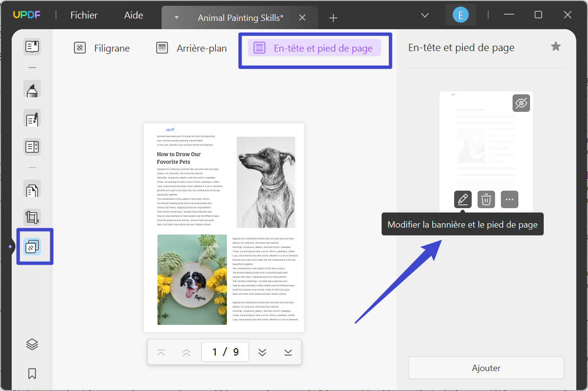Open the crop pages tool in sidebar
The height and width of the screenshot is (391, 588).
click(x=32, y=217)
